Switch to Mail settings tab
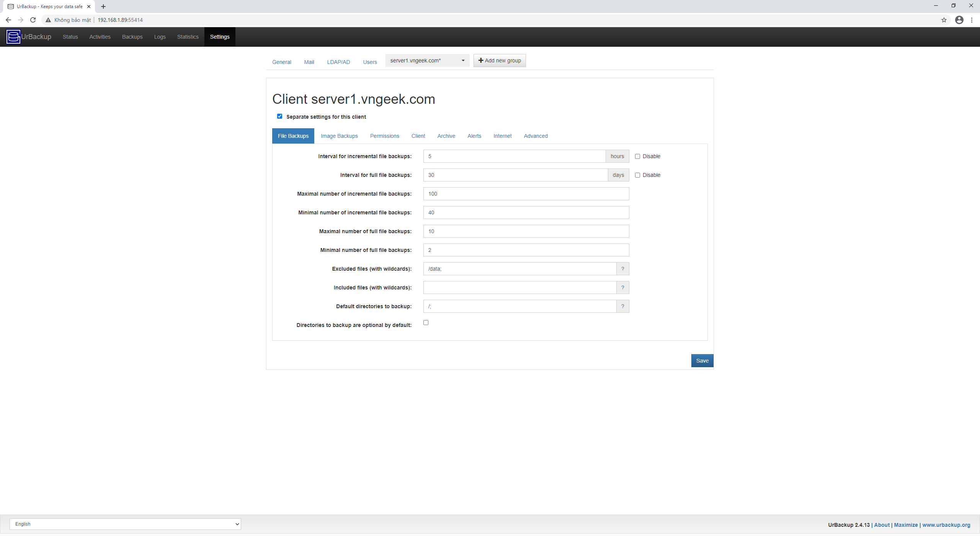The image size is (980, 536). (309, 62)
